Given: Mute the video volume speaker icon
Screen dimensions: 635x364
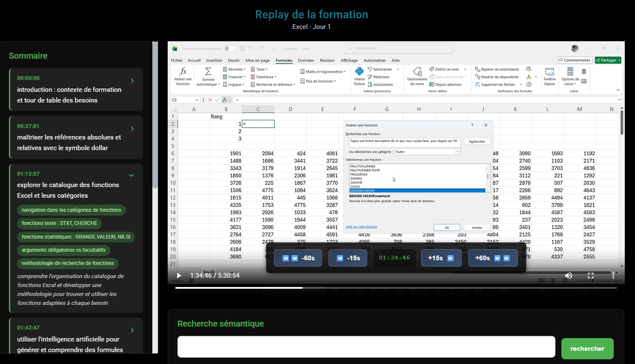Looking at the screenshot, I should [x=568, y=276].
